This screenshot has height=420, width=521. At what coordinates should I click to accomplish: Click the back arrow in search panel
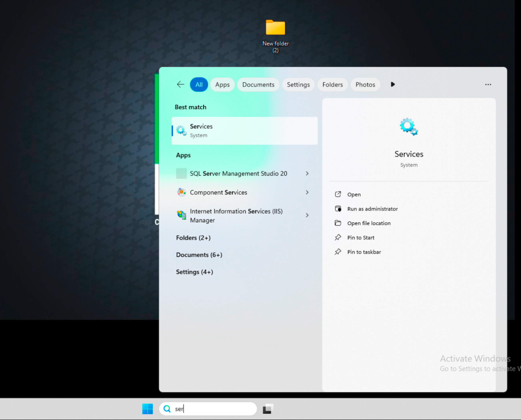click(x=180, y=84)
